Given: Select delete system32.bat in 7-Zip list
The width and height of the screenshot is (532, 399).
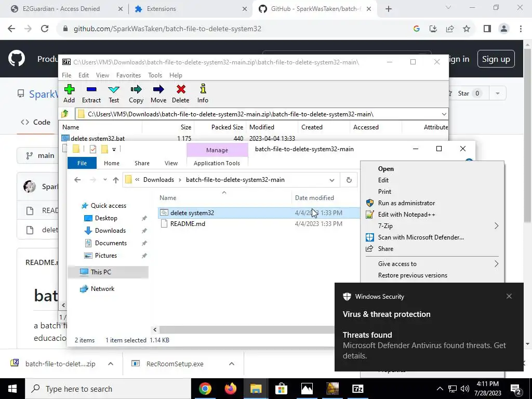Looking at the screenshot, I should pos(97,138).
